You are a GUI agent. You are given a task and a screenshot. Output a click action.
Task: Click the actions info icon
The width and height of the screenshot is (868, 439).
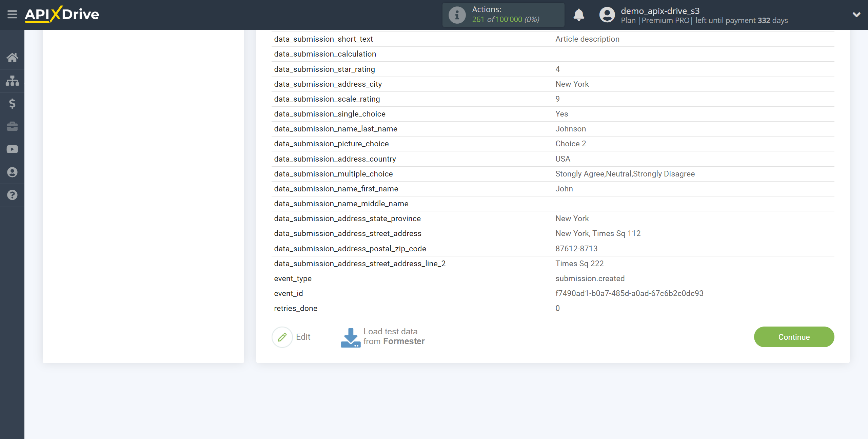[457, 15]
